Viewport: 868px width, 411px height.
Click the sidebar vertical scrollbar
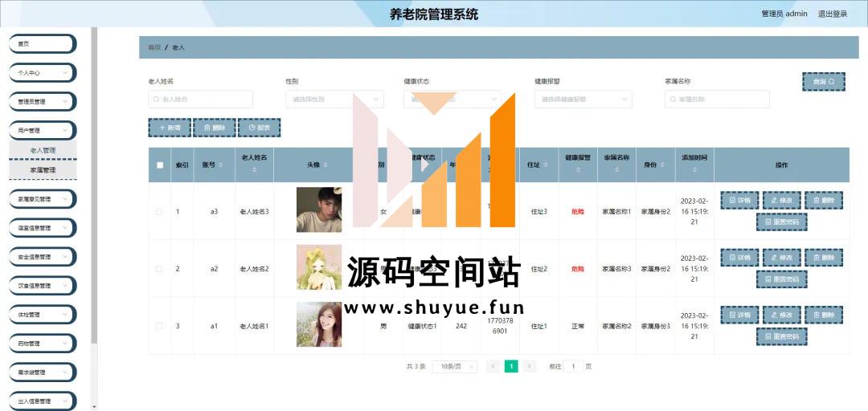tap(94, 185)
